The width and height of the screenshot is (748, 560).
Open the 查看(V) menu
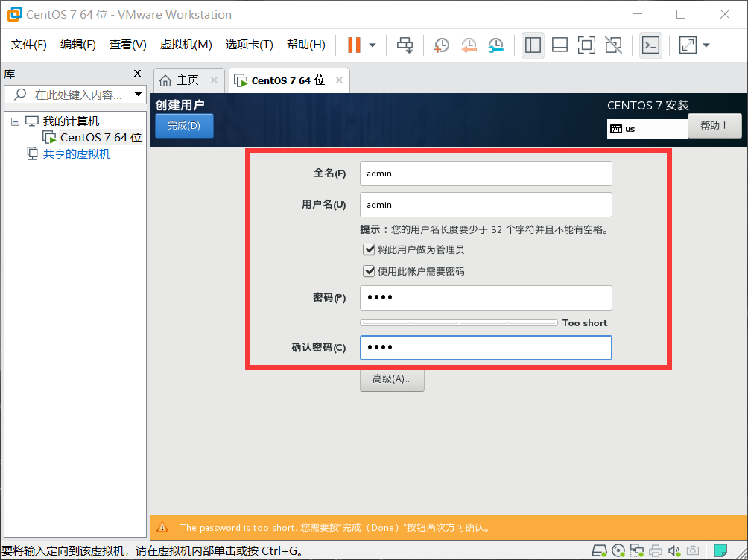(128, 45)
